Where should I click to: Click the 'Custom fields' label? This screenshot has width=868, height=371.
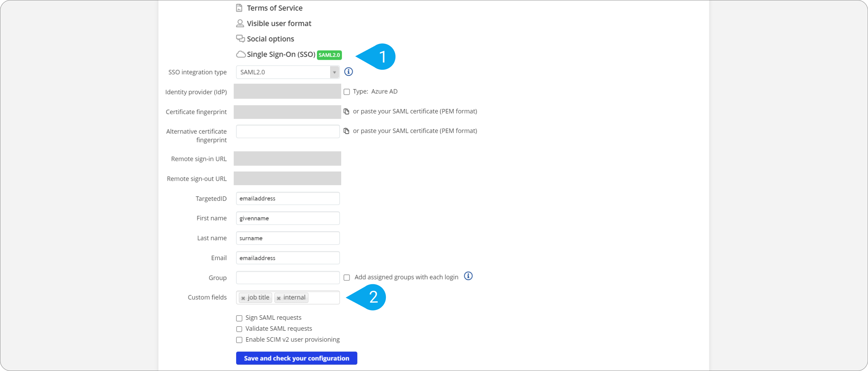click(207, 297)
